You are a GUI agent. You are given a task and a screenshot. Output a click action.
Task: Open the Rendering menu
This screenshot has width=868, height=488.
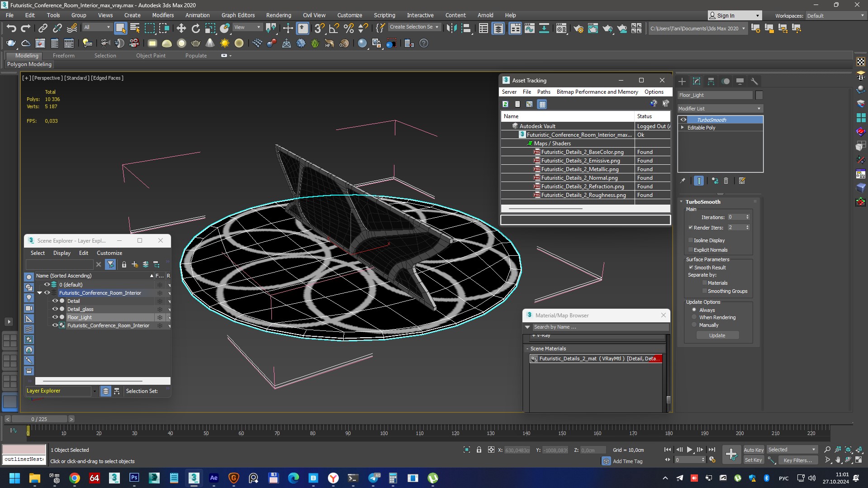tap(279, 15)
